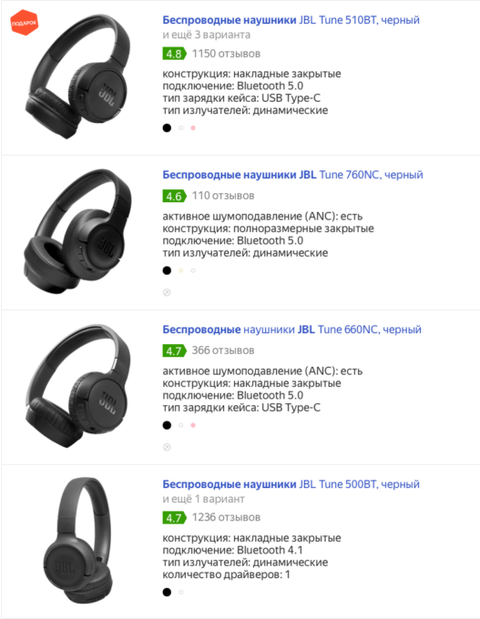Click the 4.7 rating badge of Tune 660NC

click(x=174, y=351)
